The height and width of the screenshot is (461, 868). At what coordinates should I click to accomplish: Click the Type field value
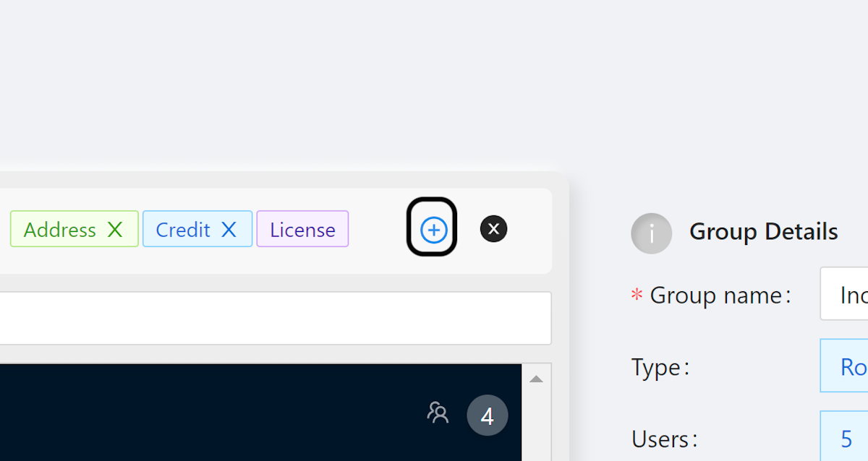click(x=844, y=366)
